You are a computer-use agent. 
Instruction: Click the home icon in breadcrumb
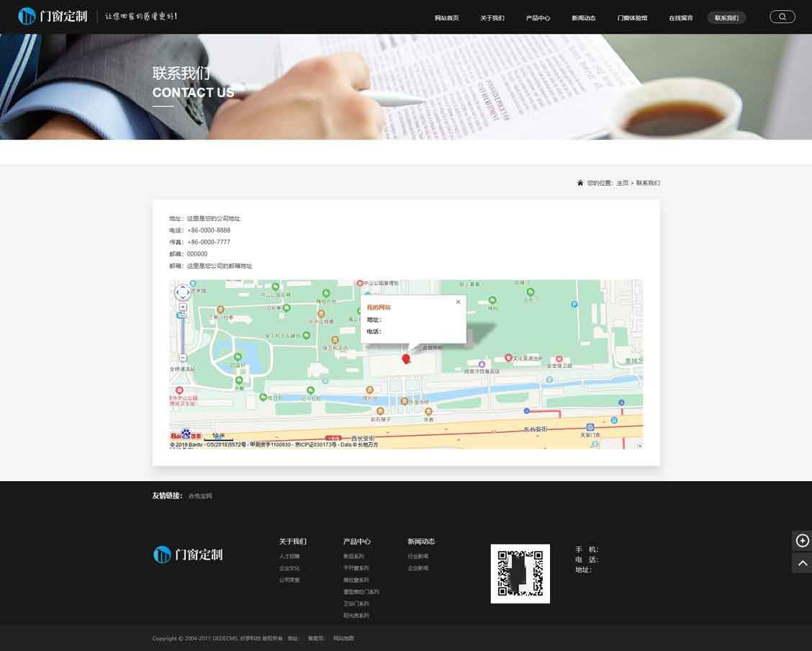click(x=580, y=183)
